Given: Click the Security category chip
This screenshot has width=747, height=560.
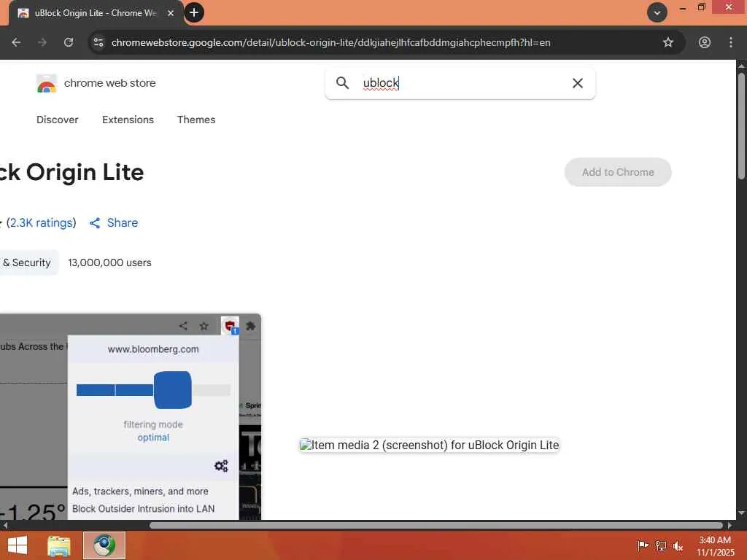Looking at the screenshot, I should pyautogui.click(x=28, y=262).
